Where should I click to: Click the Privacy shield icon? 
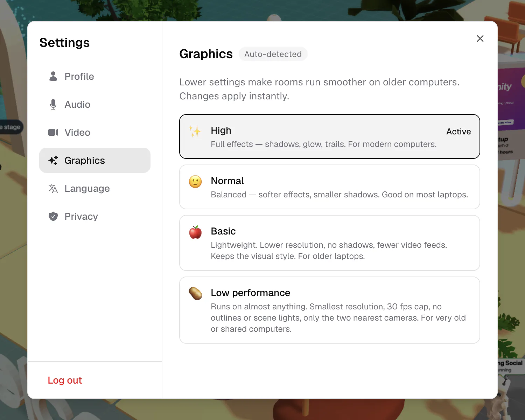pyautogui.click(x=53, y=216)
